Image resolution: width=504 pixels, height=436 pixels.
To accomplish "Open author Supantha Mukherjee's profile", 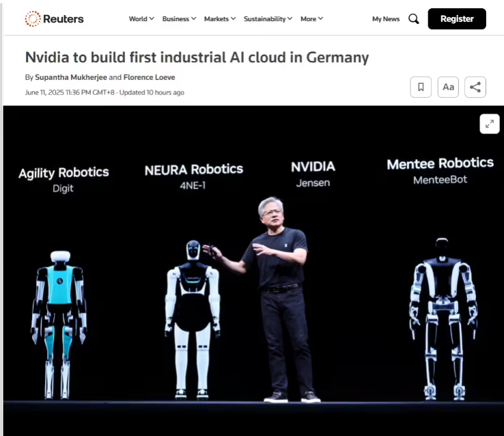I will (x=71, y=77).
